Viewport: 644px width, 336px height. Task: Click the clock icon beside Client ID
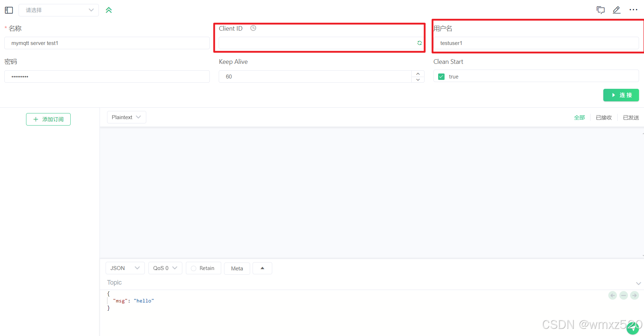pyautogui.click(x=253, y=28)
